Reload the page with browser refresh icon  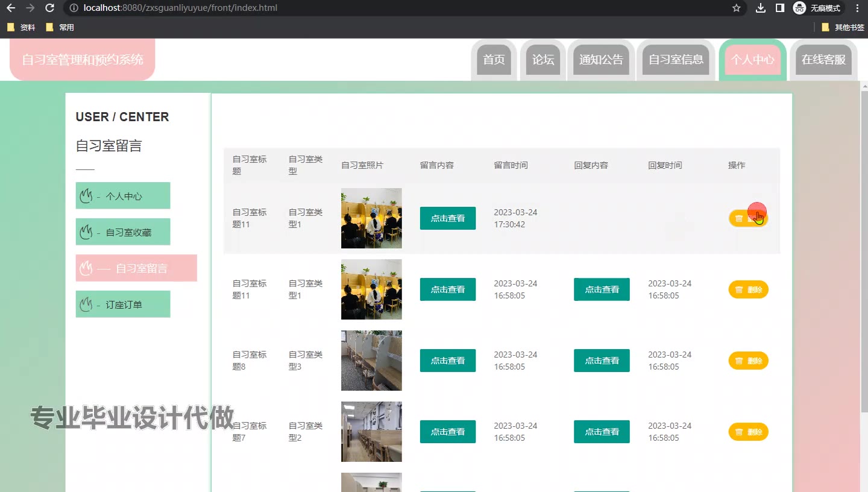coord(50,8)
